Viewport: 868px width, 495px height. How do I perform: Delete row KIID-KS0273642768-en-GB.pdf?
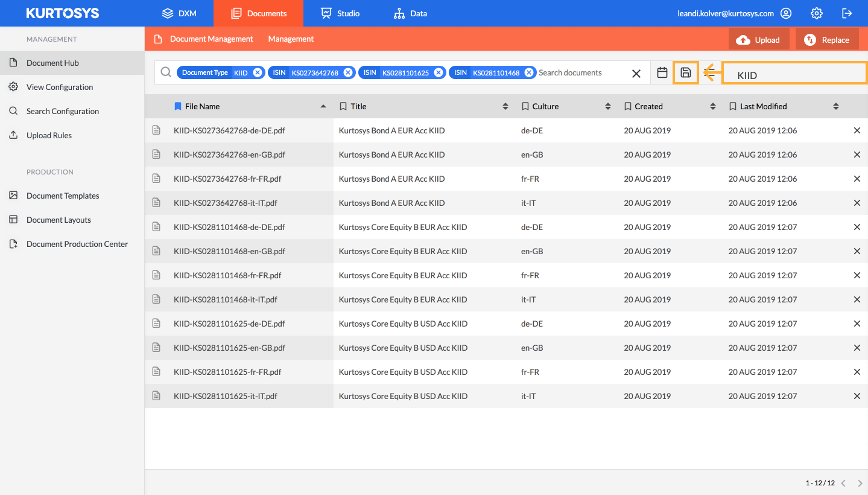[857, 155]
